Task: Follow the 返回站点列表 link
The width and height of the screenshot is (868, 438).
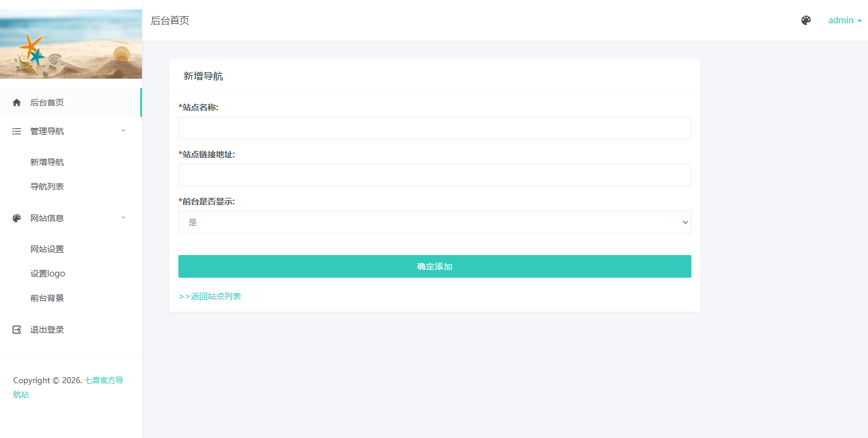Action: coord(210,296)
